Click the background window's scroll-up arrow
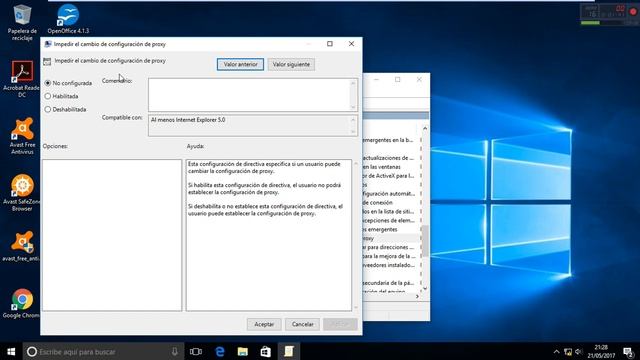 tap(425, 128)
